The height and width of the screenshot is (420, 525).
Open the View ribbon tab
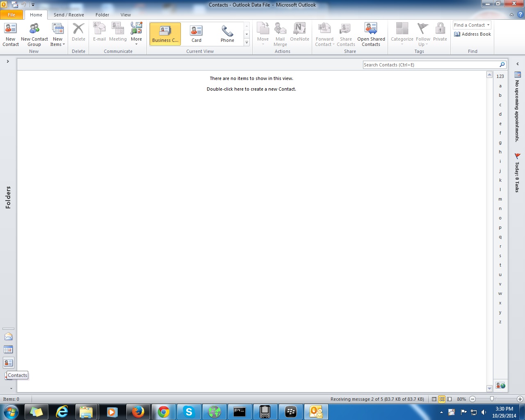(126, 15)
